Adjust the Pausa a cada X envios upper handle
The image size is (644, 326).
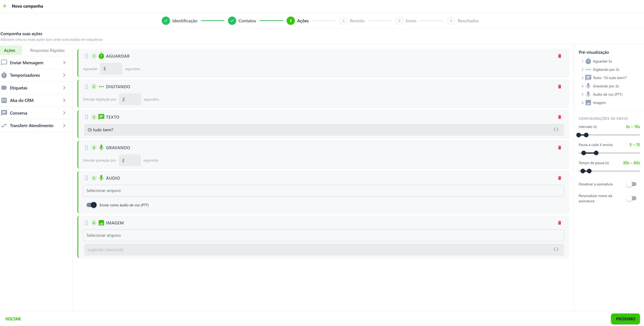tap(596, 153)
